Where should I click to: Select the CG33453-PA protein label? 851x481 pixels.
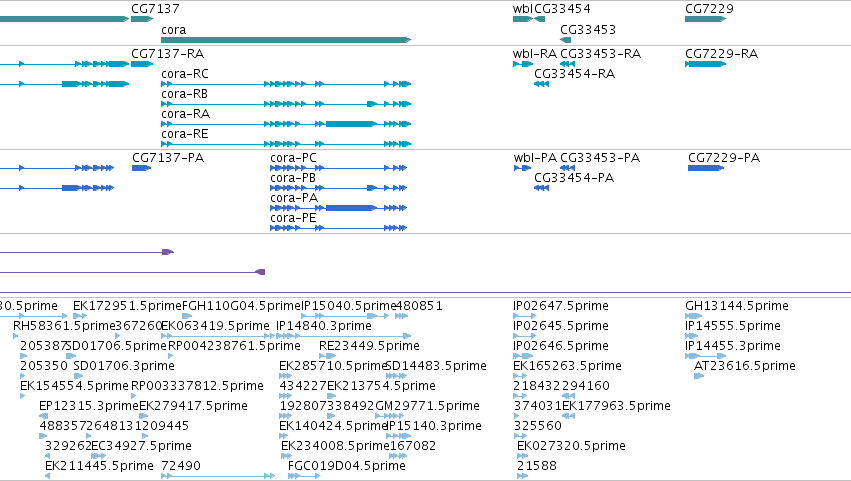click(600, 158)
